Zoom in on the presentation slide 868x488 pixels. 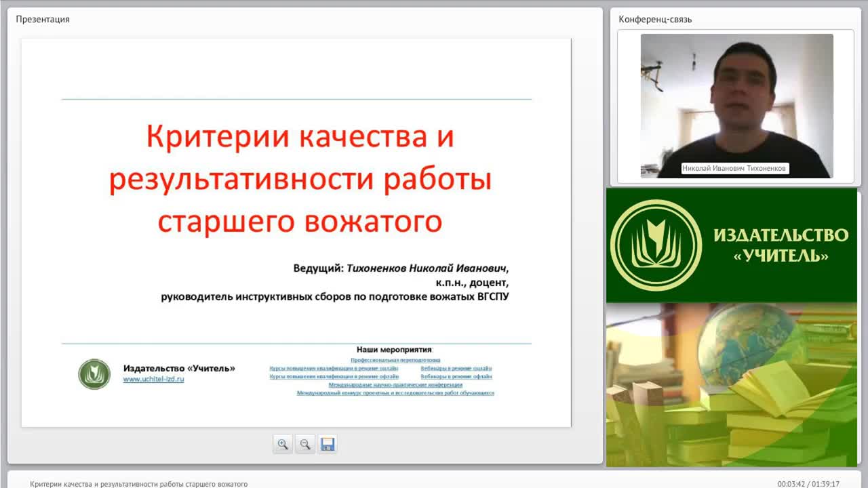tap(283, 445)
